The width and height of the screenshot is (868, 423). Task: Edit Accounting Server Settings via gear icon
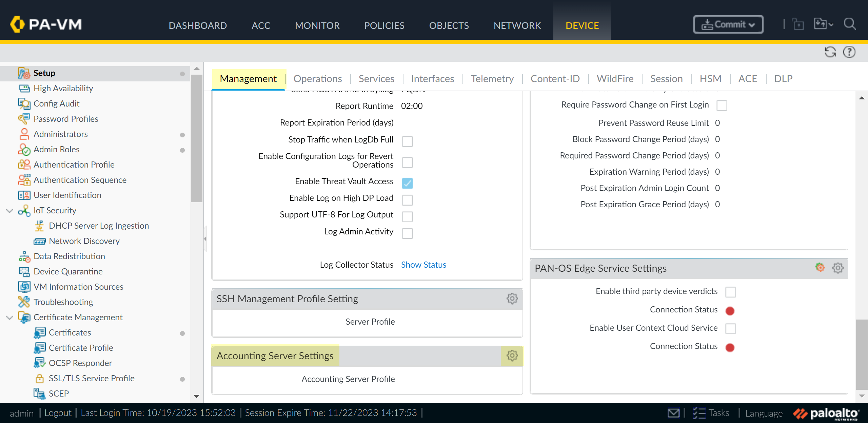512,356
